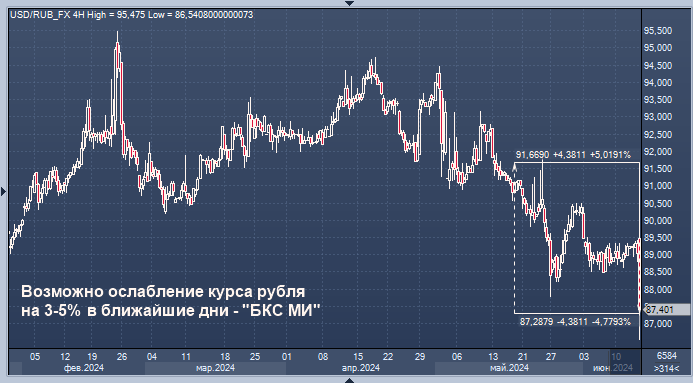
Task: Click the 26 date tick label
Action: (122, 356)
